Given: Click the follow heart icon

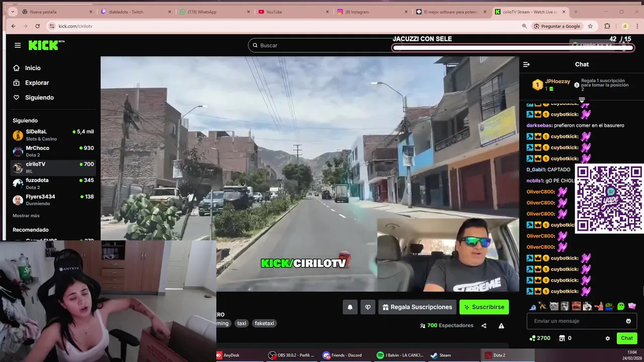Looking at the screenshot, I should point(368,307).
